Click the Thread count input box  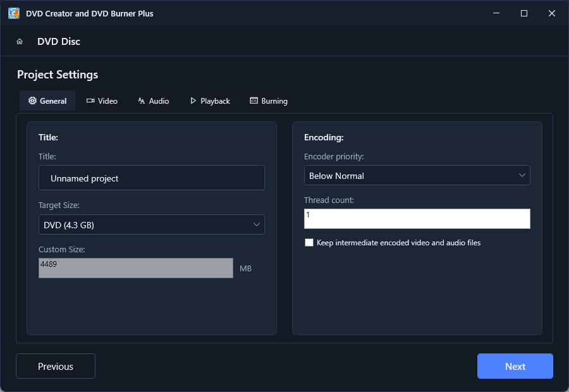(417, 219)
